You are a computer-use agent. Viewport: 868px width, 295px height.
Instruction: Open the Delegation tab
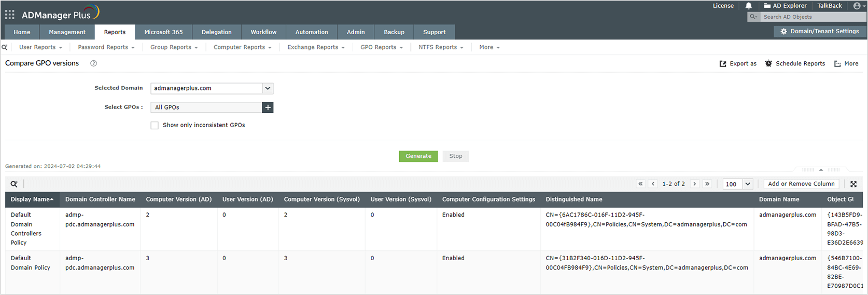tap(216, 32)
